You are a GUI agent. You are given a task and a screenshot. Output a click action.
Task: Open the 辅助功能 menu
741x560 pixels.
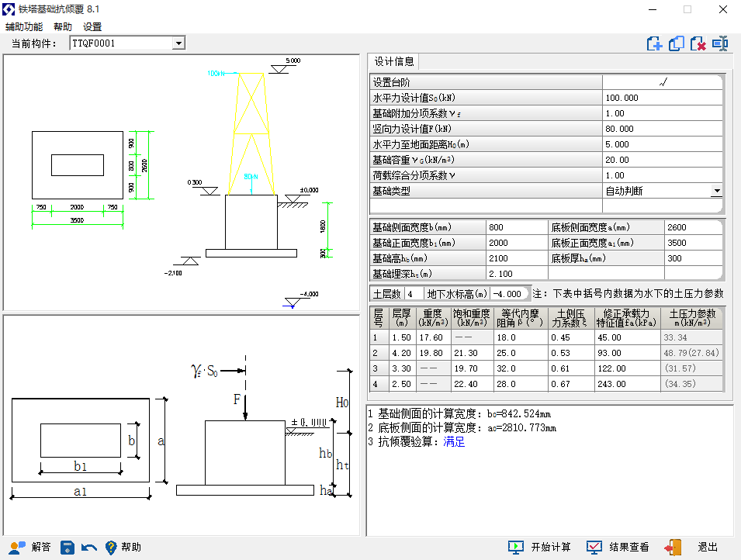(x=24, y=27)
